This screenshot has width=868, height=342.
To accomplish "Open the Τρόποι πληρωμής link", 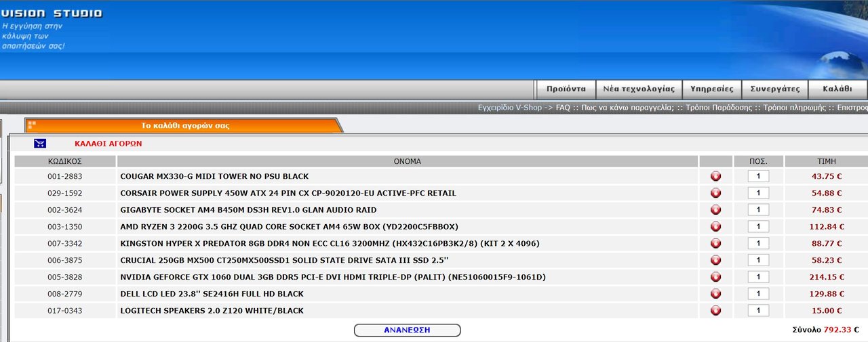I will (x=795, y=108).
